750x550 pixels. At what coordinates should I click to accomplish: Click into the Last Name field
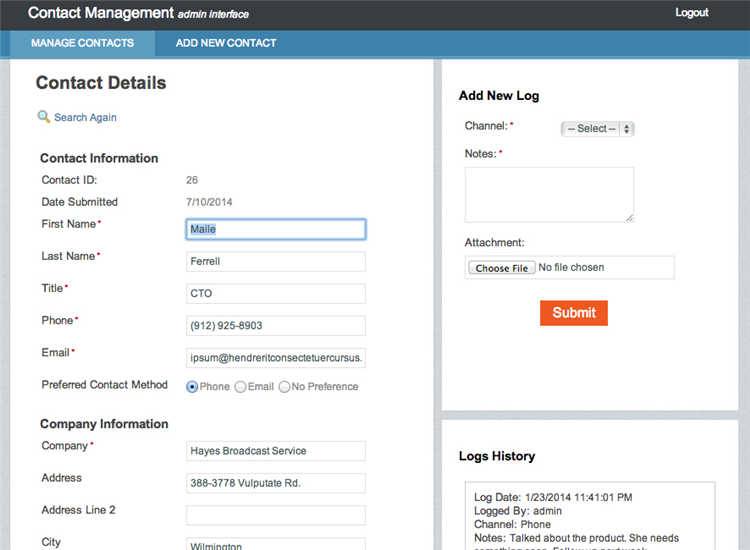coord(275,261)
